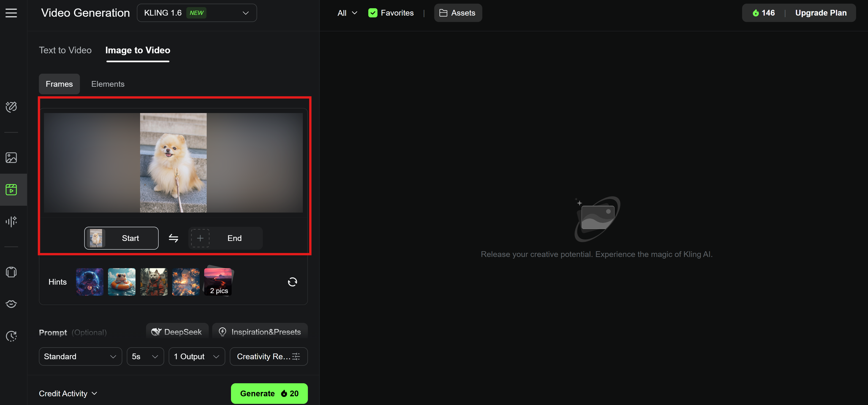The image size is (868, 405).
Task: Open AI image generation sidebar icon
Action: coord(11,158)
